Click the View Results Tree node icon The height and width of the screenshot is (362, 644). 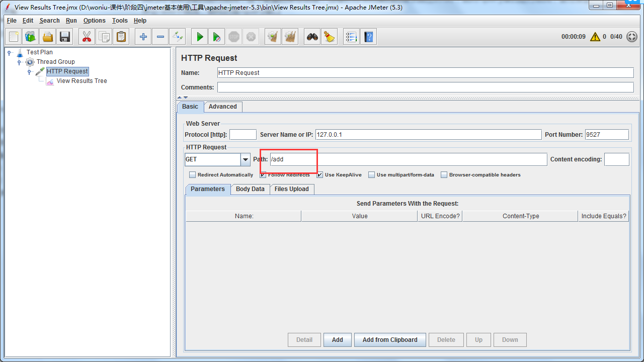click(x=50, y=81)
